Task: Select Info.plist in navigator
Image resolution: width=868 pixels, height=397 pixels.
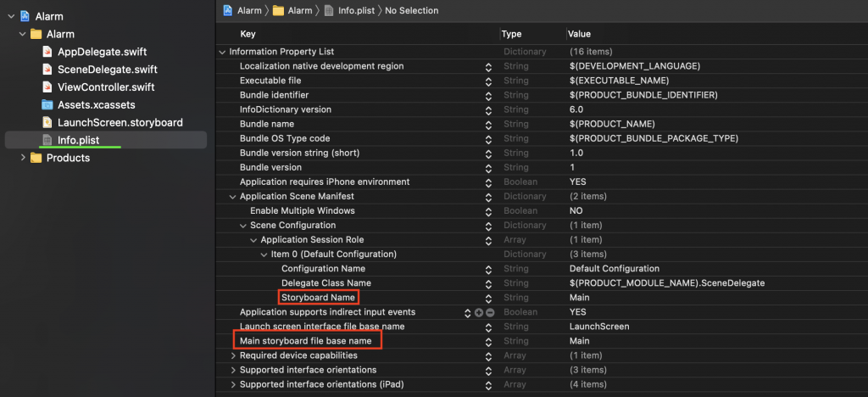Action: [79, 140]
